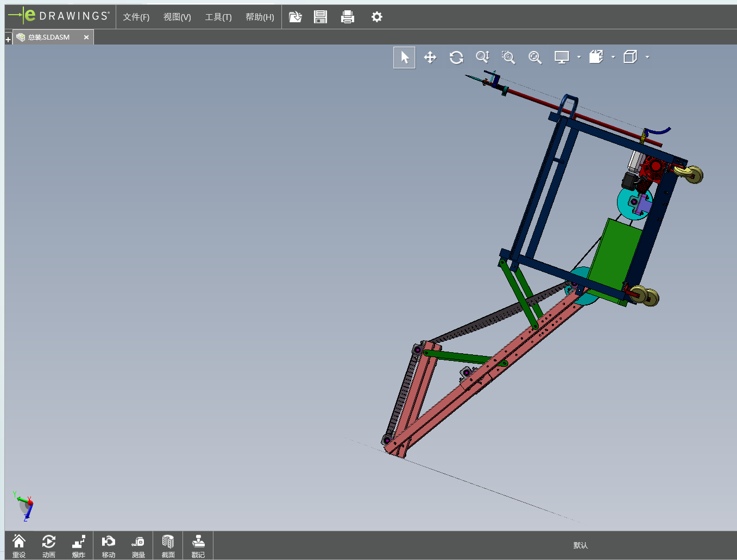This screenshot has height=560, width=737.
Task: Click the view orientation cube icon
Action: [630, 57]
